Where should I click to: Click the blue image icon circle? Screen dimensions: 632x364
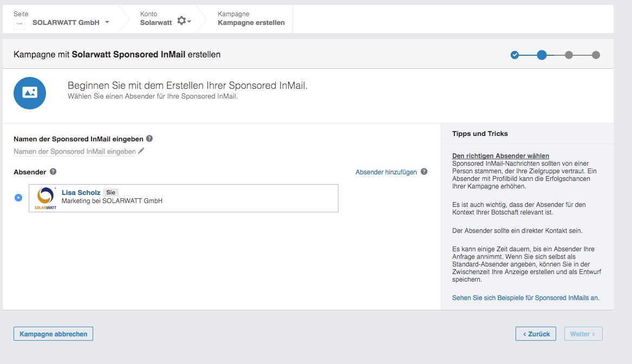(x=30, y=93)
